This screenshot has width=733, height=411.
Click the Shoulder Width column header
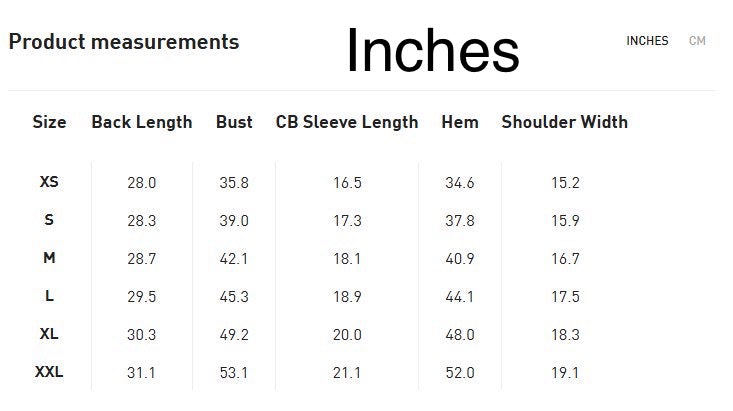click(x=564, y=122)
